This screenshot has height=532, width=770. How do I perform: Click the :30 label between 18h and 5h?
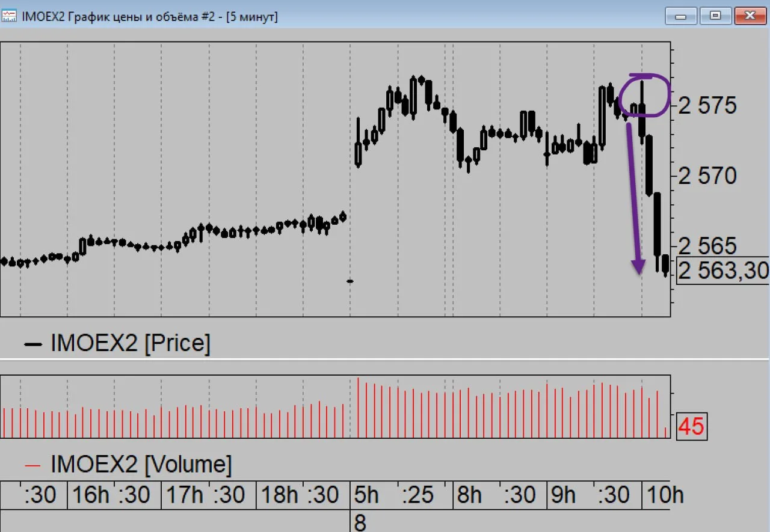click(324, 495)
